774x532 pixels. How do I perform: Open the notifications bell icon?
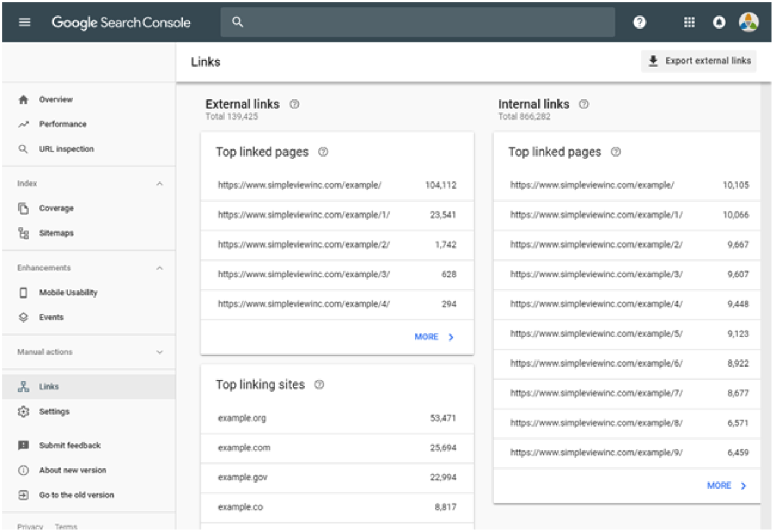719,23
